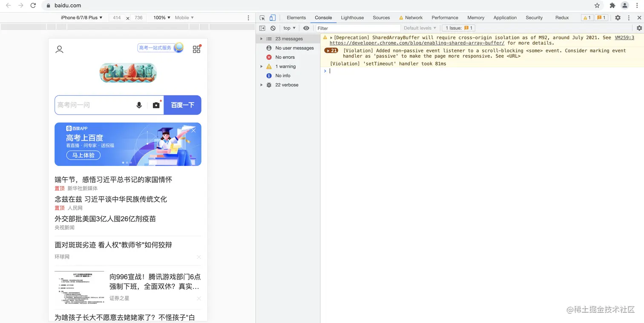Start voice search with microphone icon
644x323 pixels.
(x=139, y=105)
